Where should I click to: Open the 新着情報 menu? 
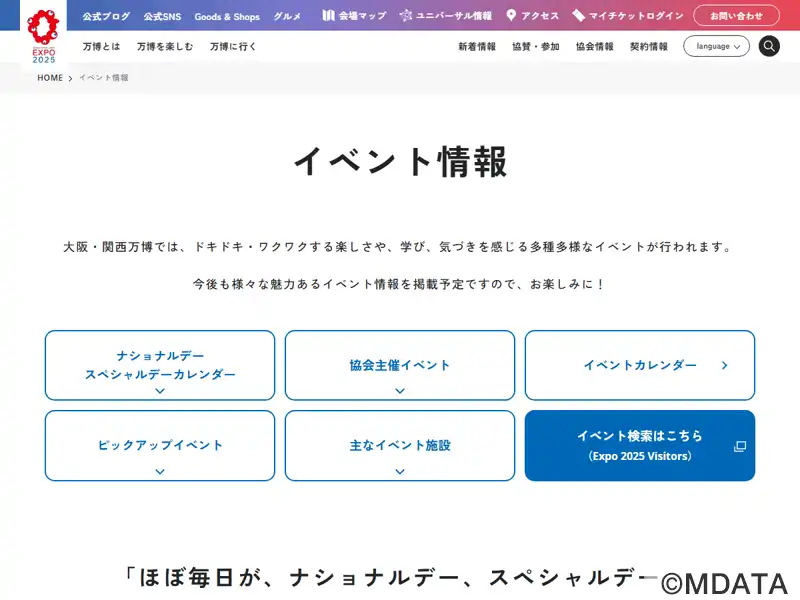coord(477,46)
